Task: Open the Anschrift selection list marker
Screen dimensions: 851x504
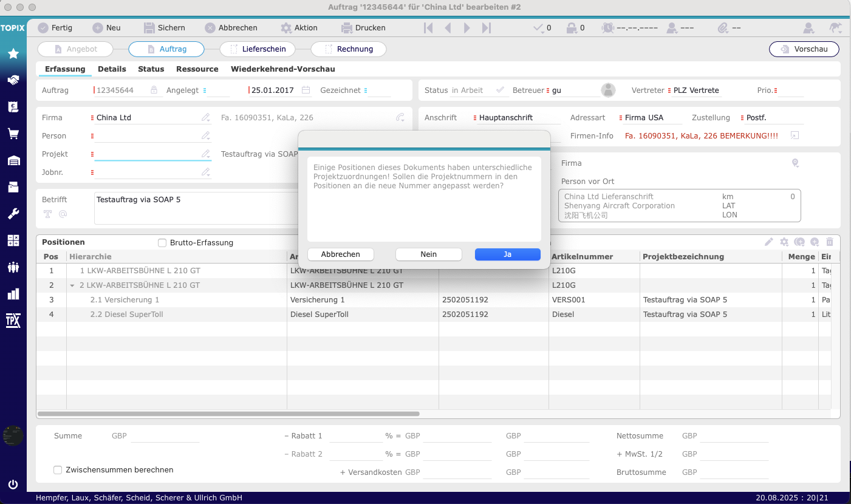Action: click(x=475, y=118)
